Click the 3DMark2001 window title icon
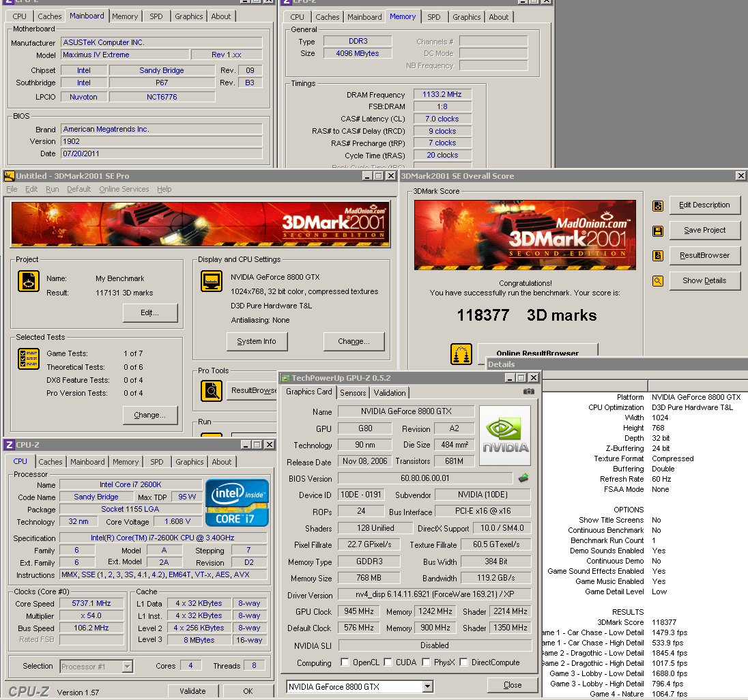This screenshot has width=748, height=700. coord(9,176)
